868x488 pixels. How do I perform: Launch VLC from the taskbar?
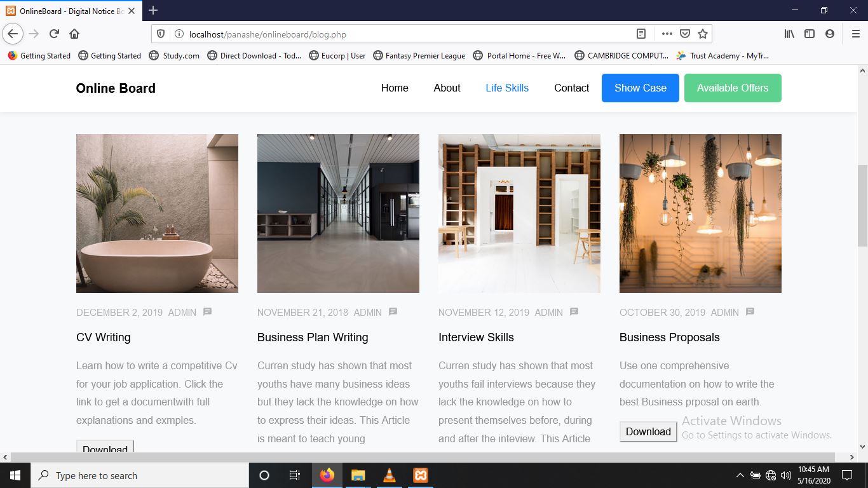[x=390, y=475]
